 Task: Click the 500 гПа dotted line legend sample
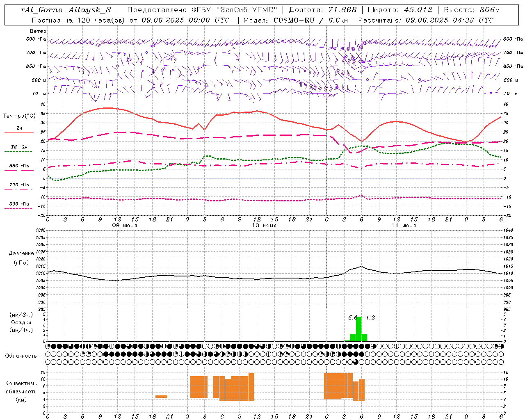(x=18, y=208)
